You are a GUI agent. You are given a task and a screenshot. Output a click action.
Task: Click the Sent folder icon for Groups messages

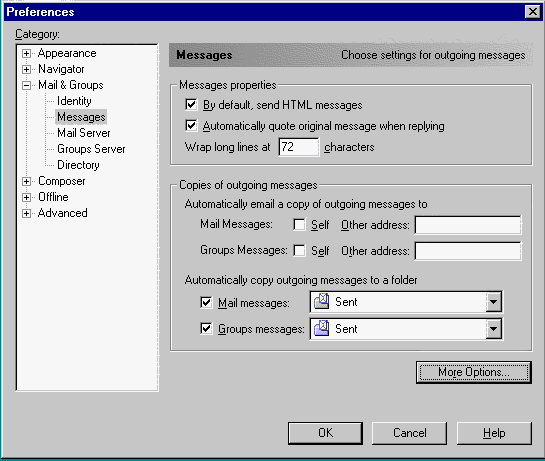pos(322,329)
